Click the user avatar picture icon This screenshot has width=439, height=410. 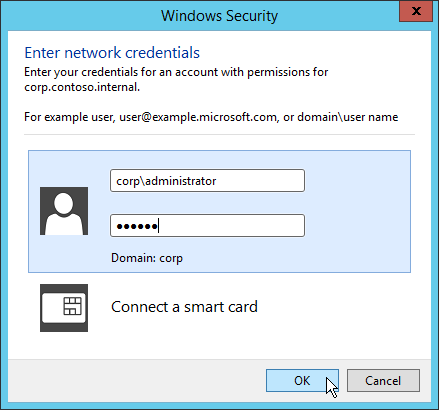[x=64, y=211]
